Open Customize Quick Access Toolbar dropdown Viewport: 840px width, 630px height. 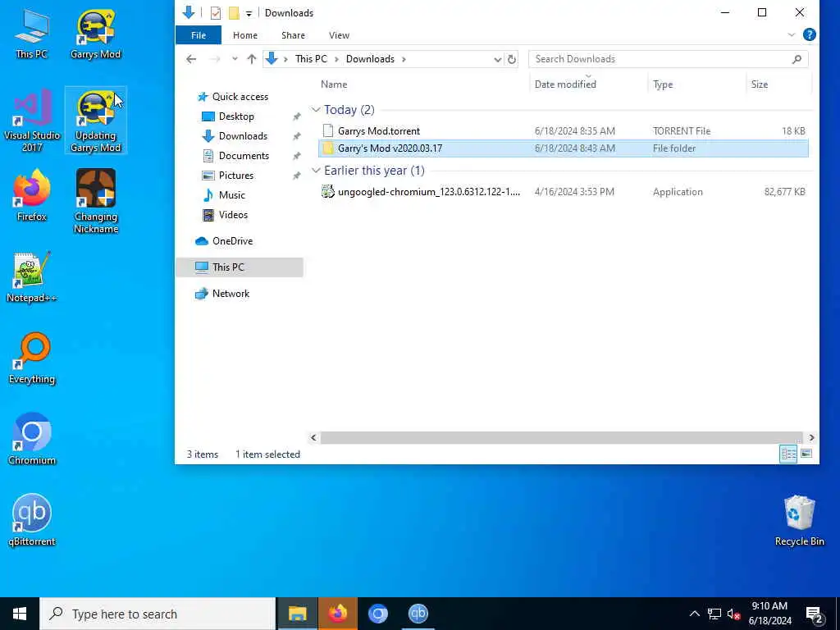(249, 13)
